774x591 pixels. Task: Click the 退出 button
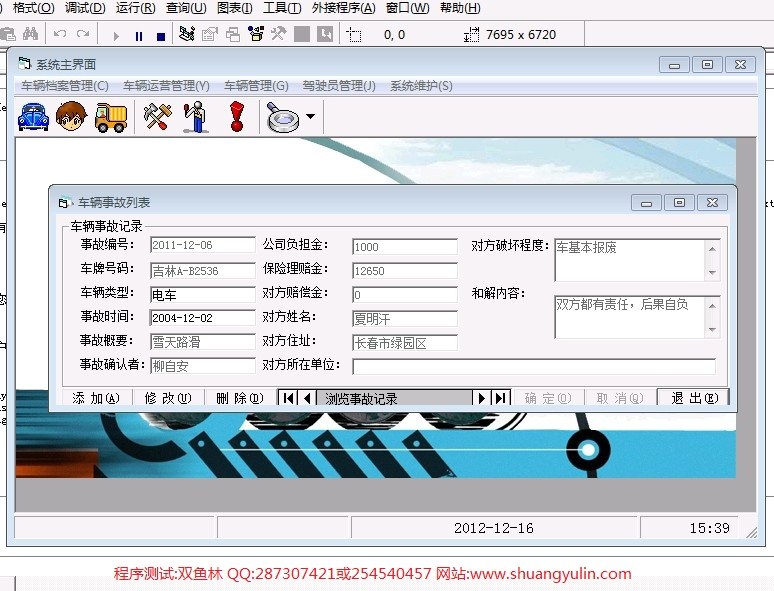tap(693, 398)
